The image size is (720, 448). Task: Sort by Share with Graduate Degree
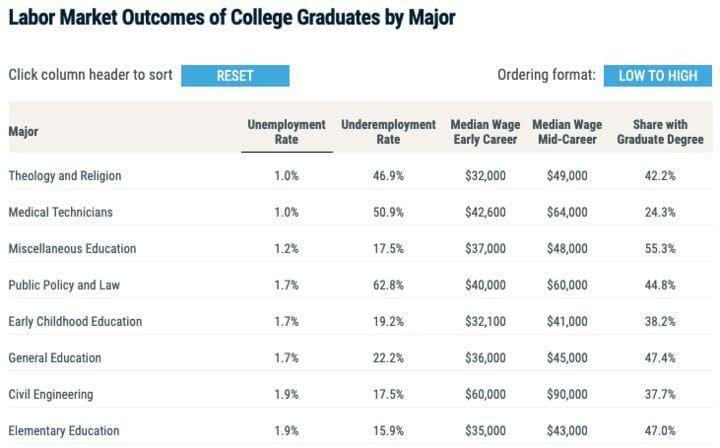point(659,132)
